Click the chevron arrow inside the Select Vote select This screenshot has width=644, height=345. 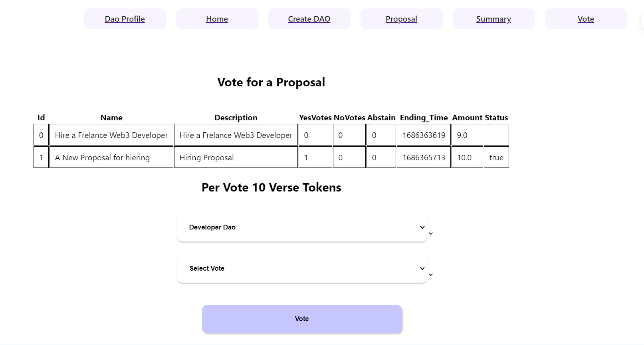[x=422, y=269]
